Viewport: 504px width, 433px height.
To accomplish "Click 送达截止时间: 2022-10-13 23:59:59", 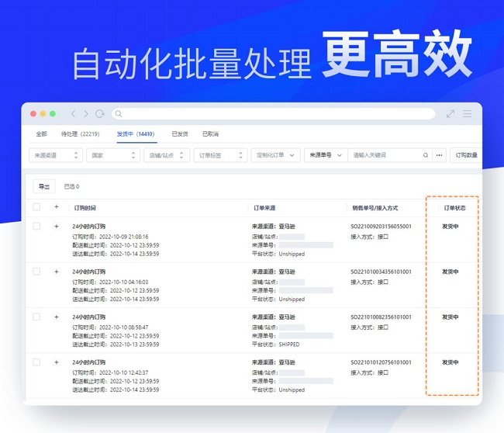I will [116, 345].
